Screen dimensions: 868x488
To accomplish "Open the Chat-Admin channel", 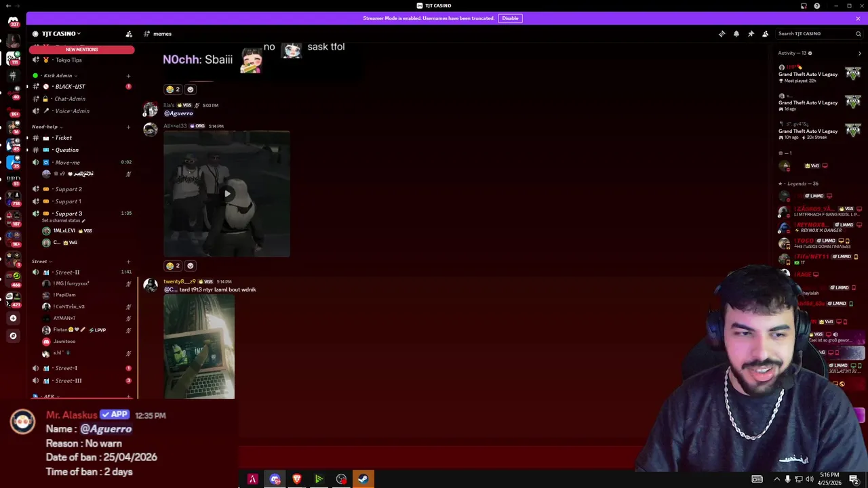I will point(81,99).
